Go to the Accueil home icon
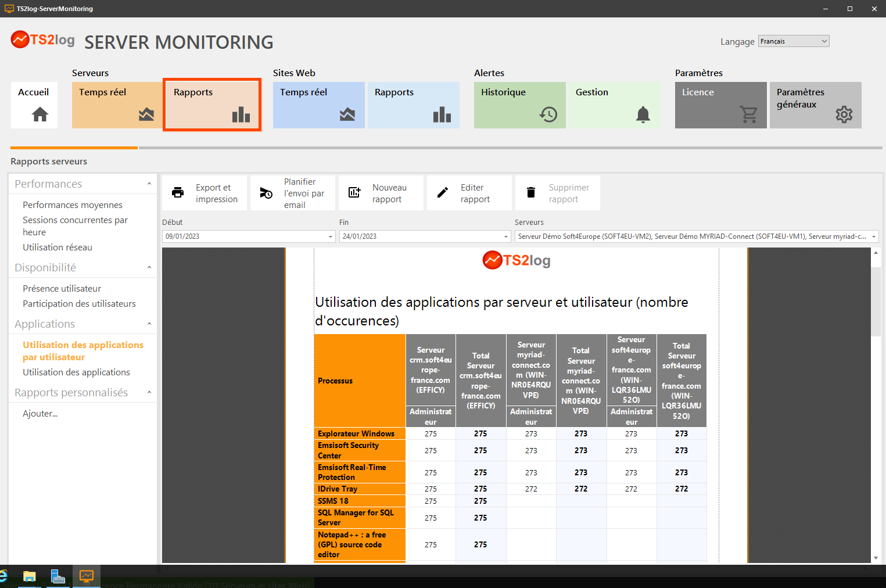The width and height of the screenshot is (886, 588). click(40, 114)
